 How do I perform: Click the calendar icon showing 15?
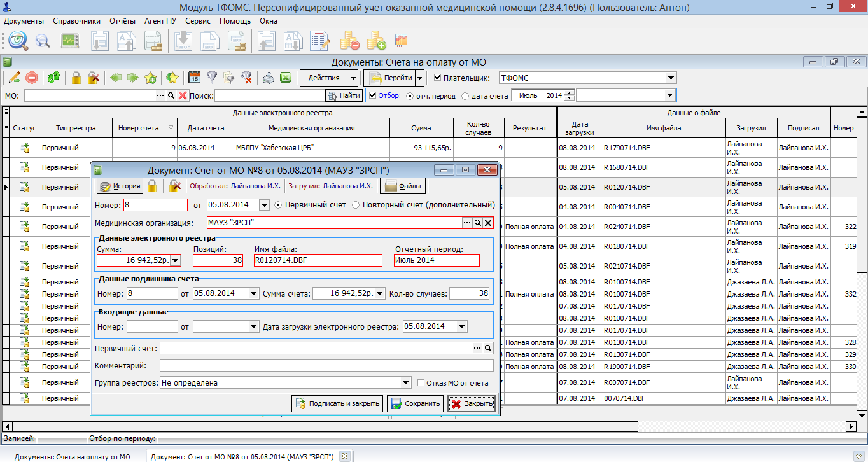tap(195, 78)
